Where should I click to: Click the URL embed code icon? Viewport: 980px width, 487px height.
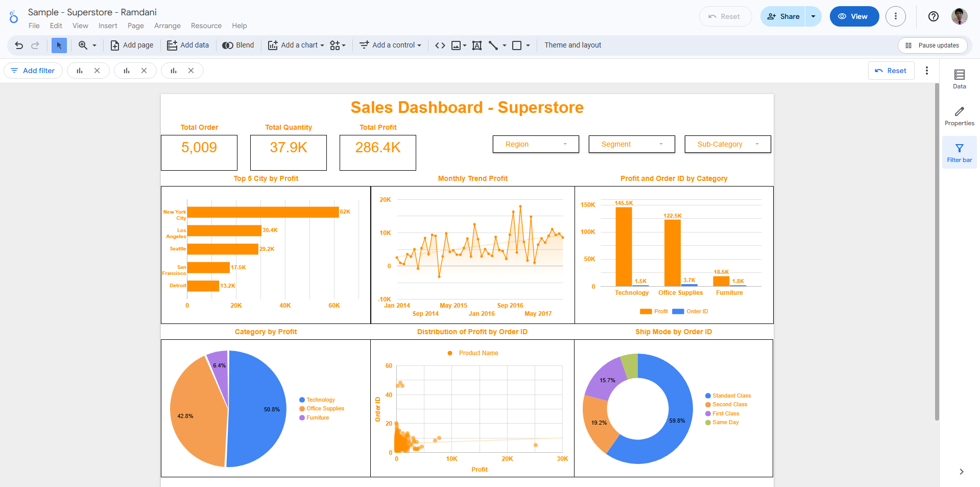(x=440, y=45)
